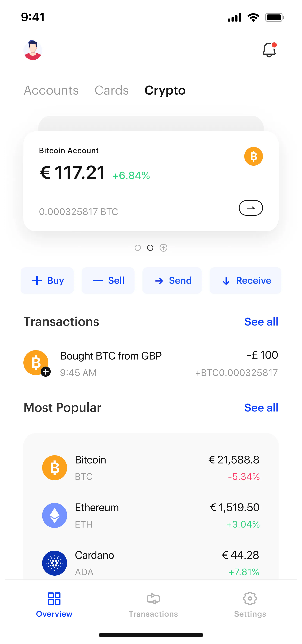Tap the Receive button
This screenshot has width=302, height=644.
245,281
